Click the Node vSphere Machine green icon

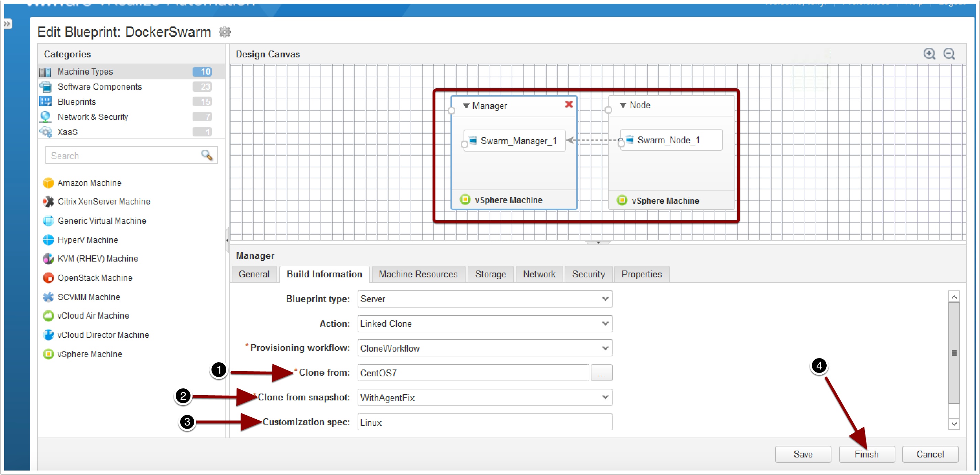pos(622,200)
